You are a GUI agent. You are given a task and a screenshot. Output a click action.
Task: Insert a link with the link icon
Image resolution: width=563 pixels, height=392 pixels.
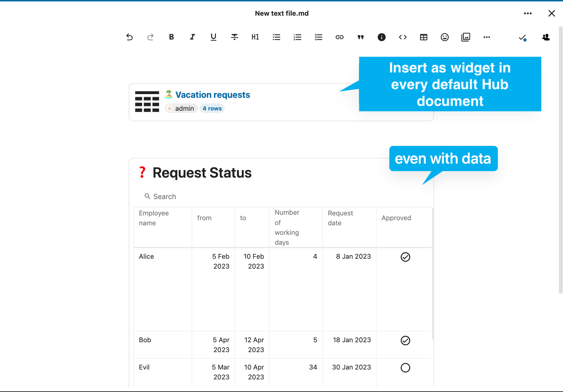pos(340,37)
